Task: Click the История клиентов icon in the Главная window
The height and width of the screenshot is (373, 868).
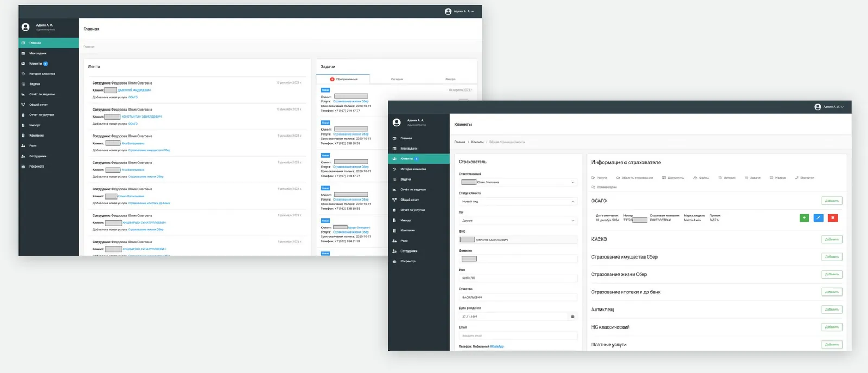Action: coord(23,74)
